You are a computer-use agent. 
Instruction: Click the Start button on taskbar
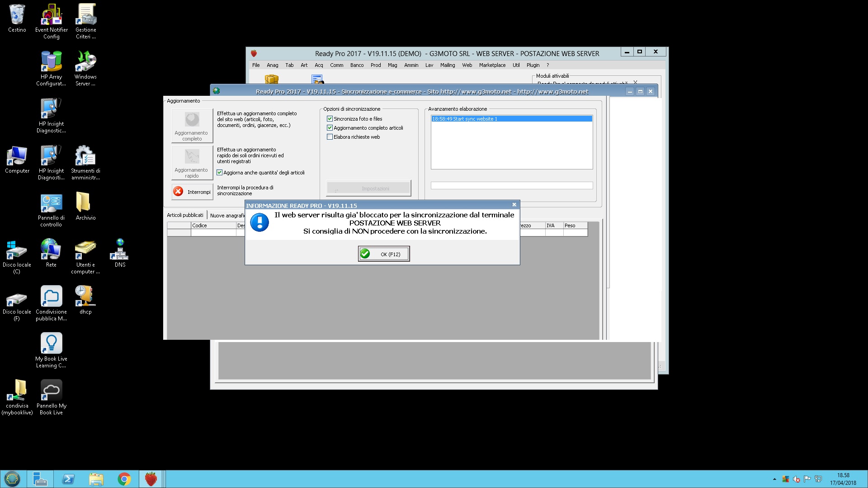coord(12,479)
